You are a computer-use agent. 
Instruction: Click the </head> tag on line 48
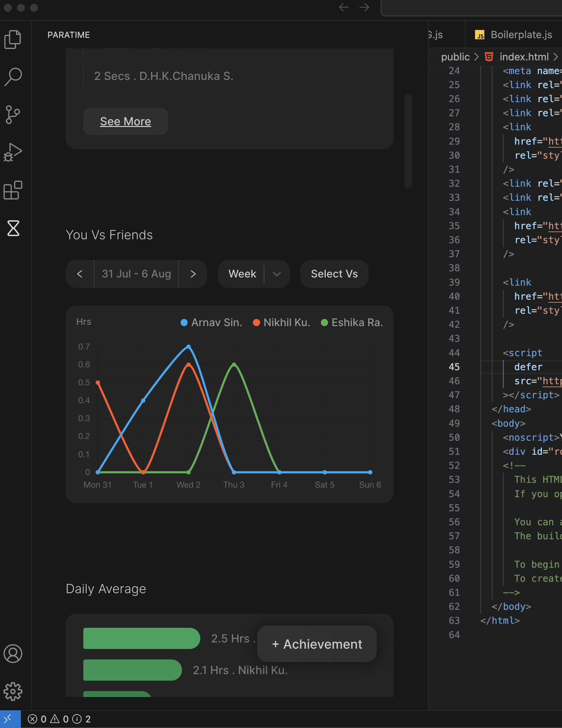(511, 409)
